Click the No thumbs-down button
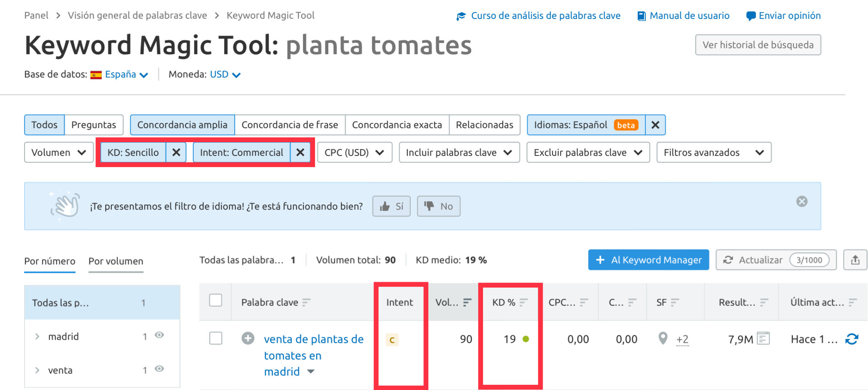The image size is (868, 390). point(439,206)
